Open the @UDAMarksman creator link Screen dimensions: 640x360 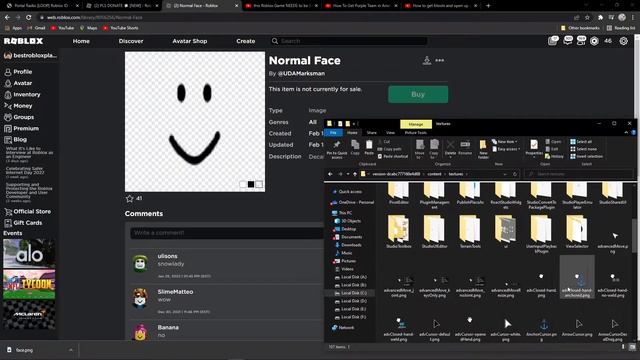301,73
